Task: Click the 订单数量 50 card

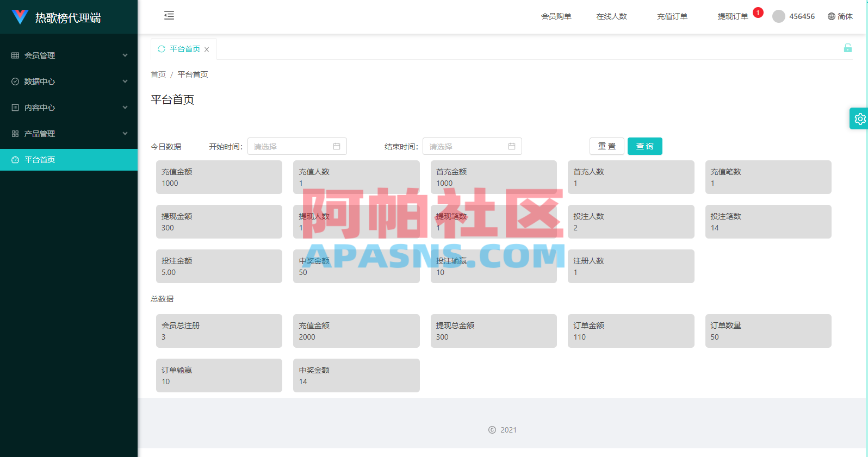Action: (x=768, y=331)
